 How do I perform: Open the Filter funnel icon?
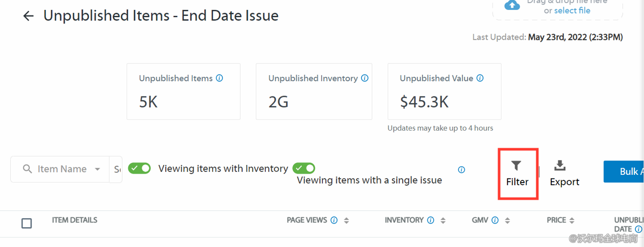(517, 166)
